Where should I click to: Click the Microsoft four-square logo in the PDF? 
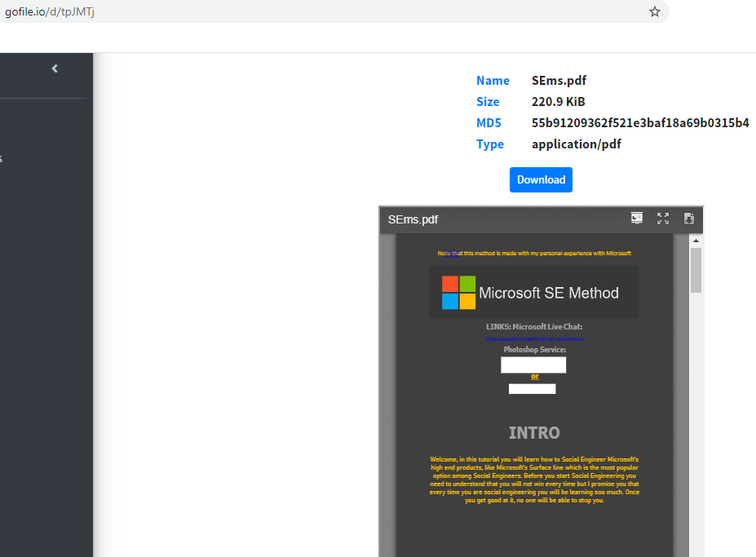coord(458,292)
